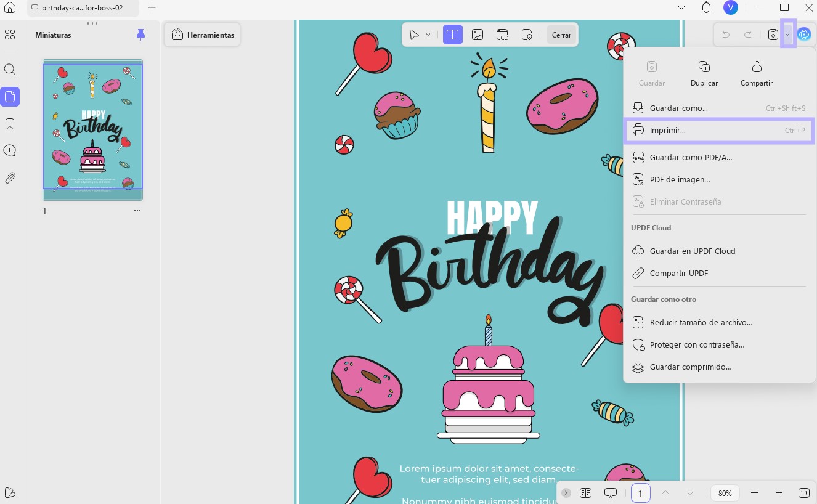Go to next page arrow
Screen dimensions: 817x504
pyautogui.click(x=690, y=493)
